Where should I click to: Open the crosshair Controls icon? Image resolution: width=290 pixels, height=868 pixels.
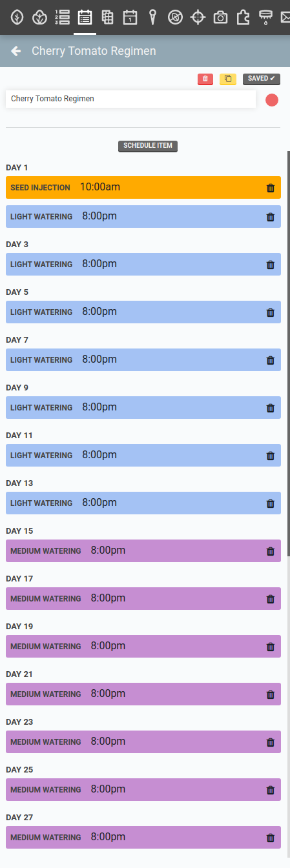point(198,17)
